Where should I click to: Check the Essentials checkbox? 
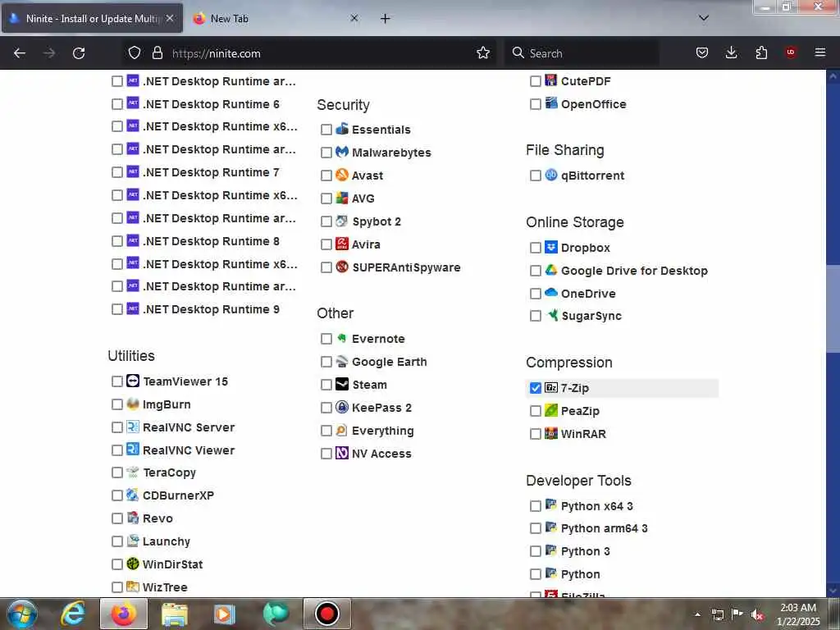pyautogui.click(x=326, y=129)
